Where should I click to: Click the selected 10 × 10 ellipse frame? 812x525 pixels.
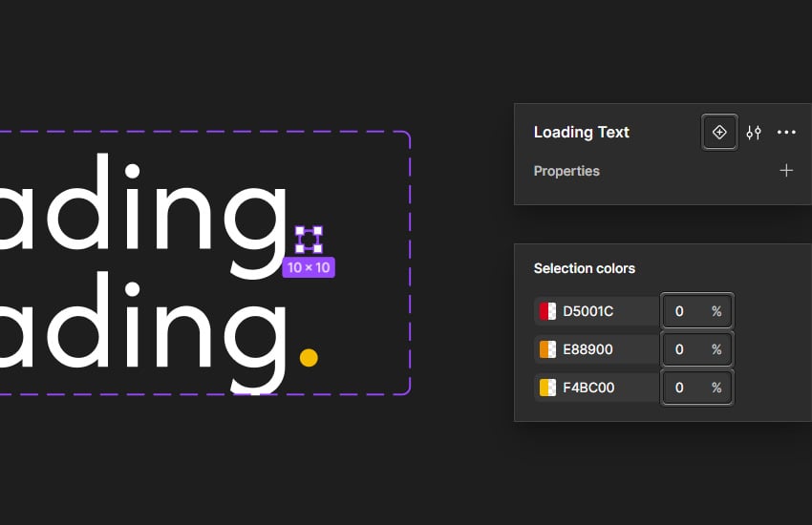309,240
